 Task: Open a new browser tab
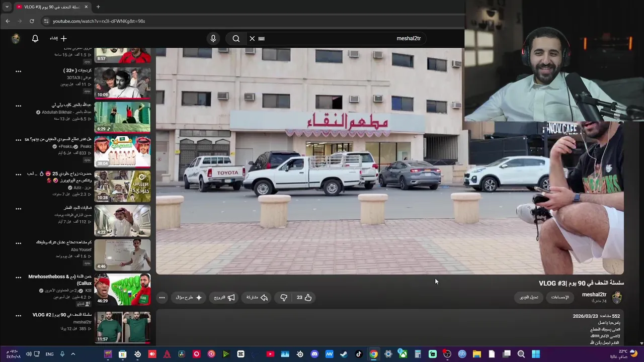tap(98, 7)
